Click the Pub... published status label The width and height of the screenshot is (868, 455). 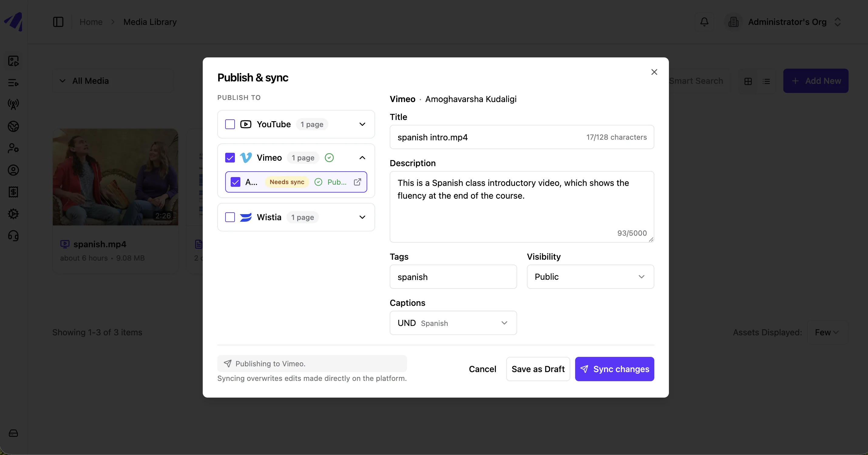tap(337, 182)
